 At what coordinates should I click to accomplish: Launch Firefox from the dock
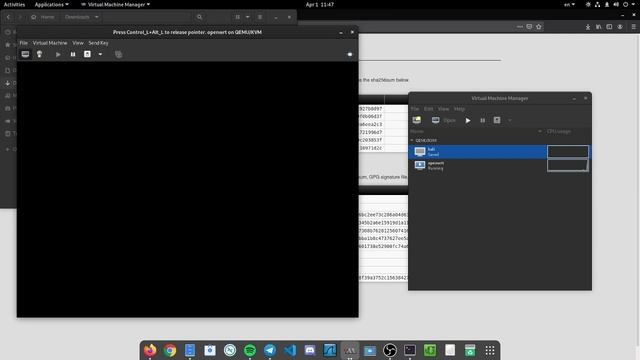(x=150, y=350)
